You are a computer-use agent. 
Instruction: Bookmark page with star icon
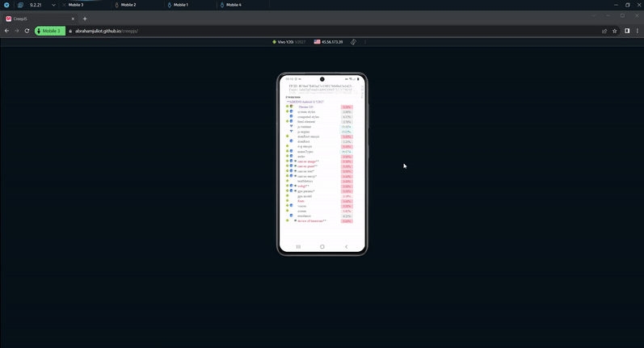pos(615,31)
